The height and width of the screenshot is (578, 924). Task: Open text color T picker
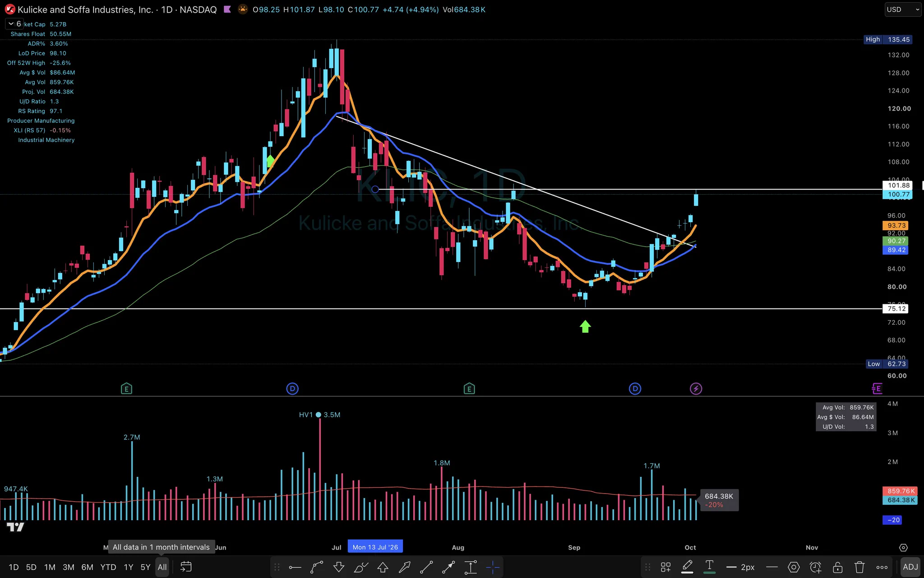pyautogui.click(x=709, y=567)
